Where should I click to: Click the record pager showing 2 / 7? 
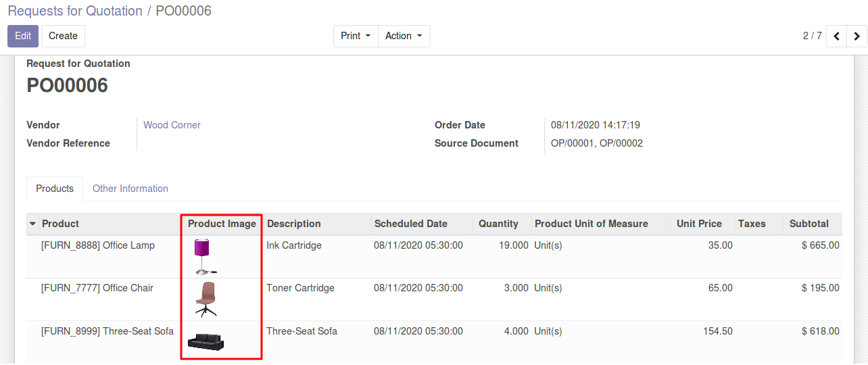(x=812, y=36)
